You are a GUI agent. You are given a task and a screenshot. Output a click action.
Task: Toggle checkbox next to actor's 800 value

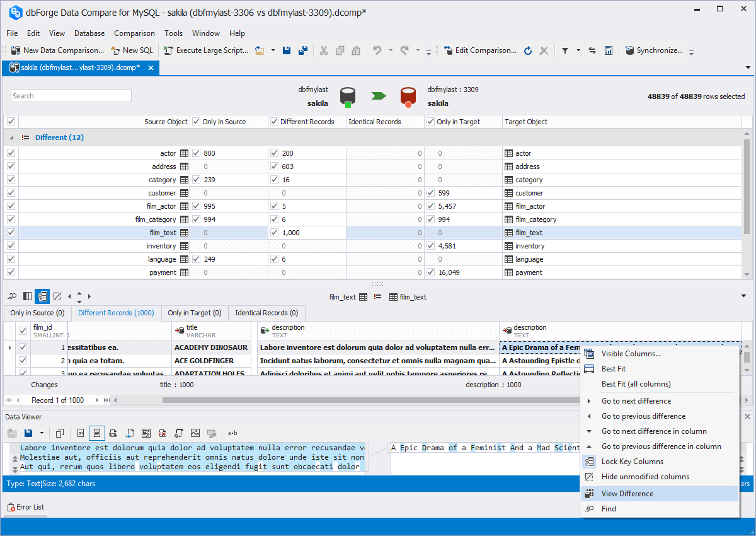[x=196, y=153]
